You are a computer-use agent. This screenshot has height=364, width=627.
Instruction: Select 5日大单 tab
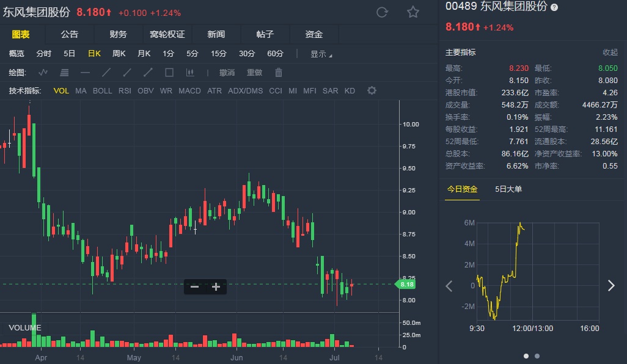tap(508, 189)
